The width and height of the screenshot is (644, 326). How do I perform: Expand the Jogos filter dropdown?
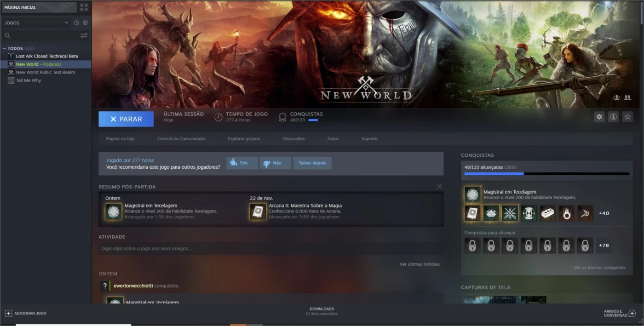point(37,23)
